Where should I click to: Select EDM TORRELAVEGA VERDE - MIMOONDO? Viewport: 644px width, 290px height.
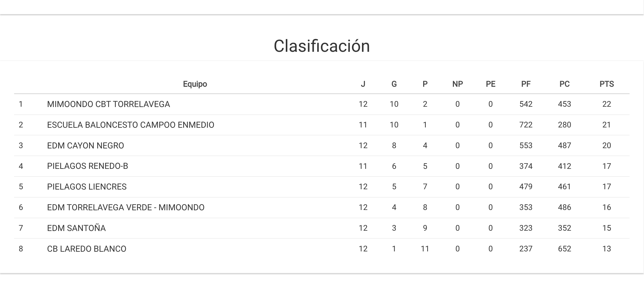(x=126, y=207)
